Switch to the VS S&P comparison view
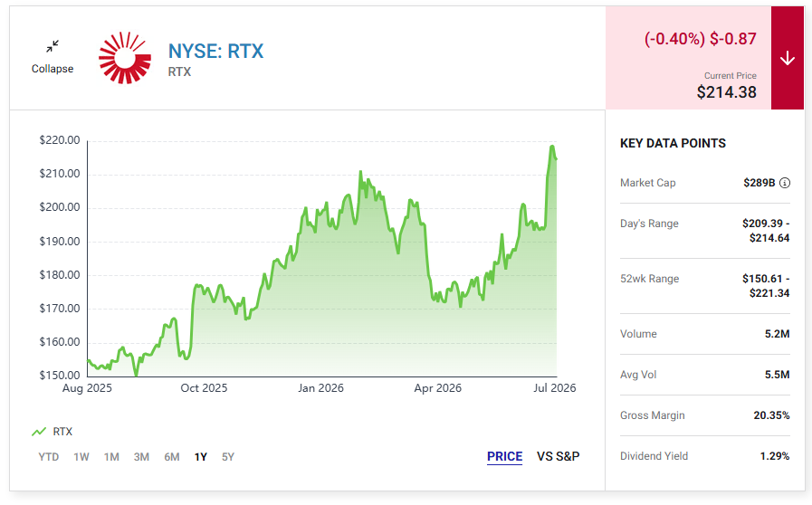This screenshot has width=812, height=505. (558, 456)
